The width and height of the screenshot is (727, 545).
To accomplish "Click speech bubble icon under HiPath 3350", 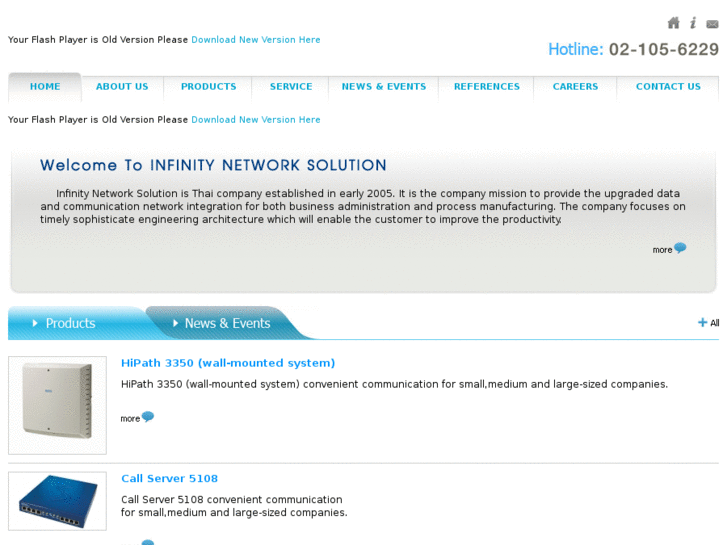I will [148, 417].
